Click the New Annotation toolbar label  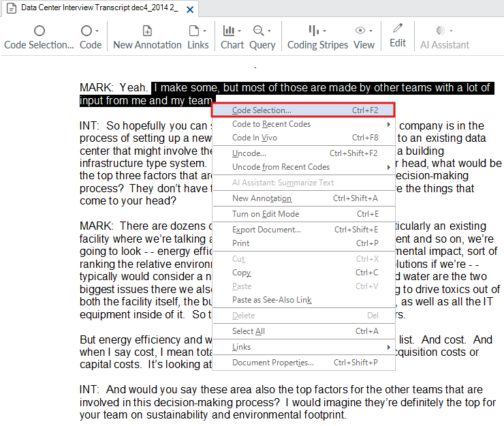point(147,45)
